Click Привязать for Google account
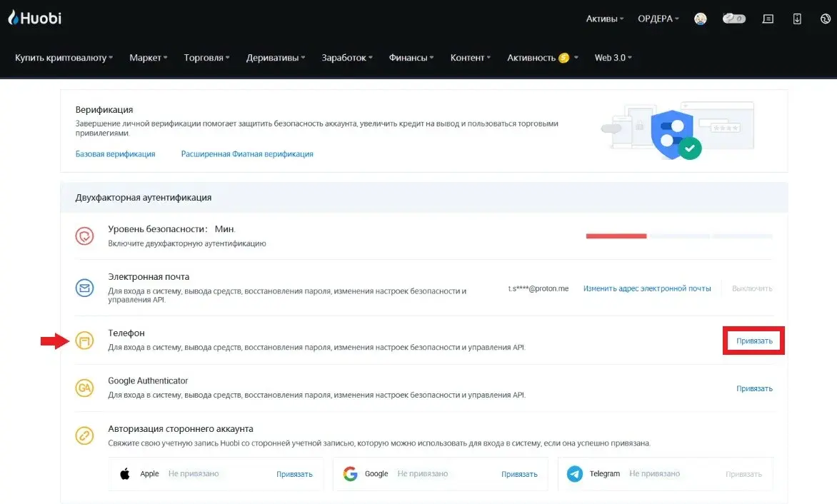The height and width of the screenshot is (504, 837). click(x=518, y=474)
